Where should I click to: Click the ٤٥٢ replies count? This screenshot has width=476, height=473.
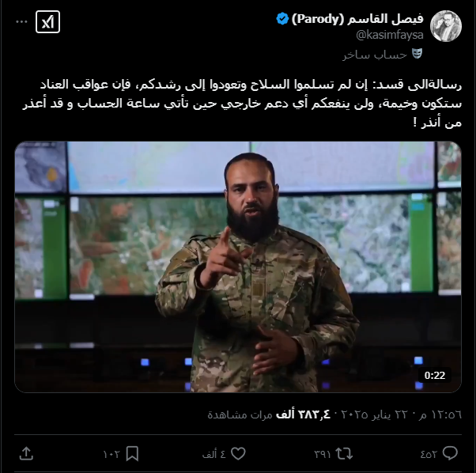[429, 455]
